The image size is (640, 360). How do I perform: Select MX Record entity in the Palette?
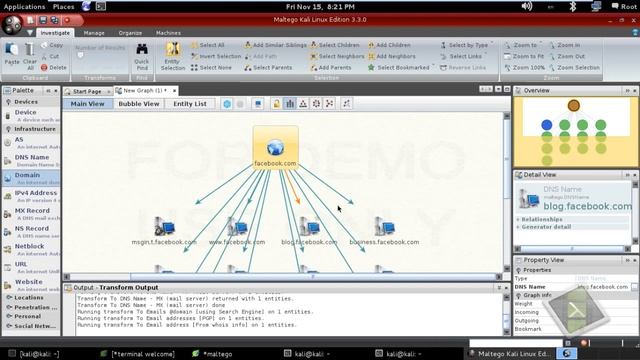(31, 213)
